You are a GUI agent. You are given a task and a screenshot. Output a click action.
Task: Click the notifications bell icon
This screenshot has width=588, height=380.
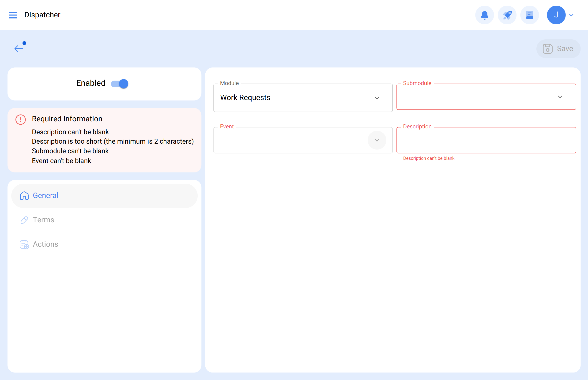484,15
